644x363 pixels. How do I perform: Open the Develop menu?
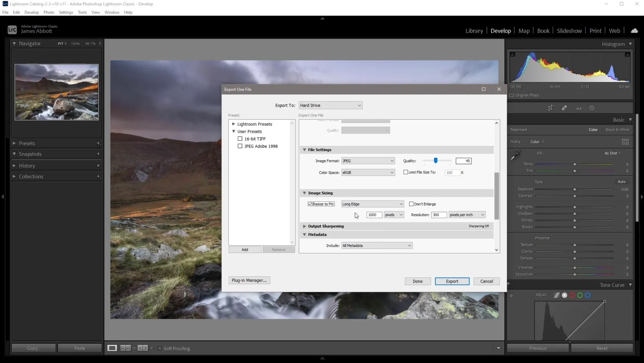pos(32,12)
